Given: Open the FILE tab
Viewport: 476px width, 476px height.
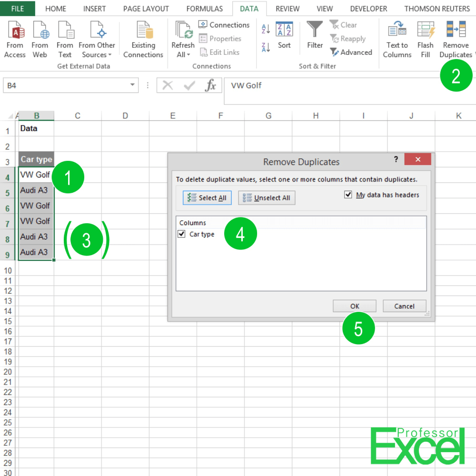Looking at the screenshot, I should coord(18,9).
